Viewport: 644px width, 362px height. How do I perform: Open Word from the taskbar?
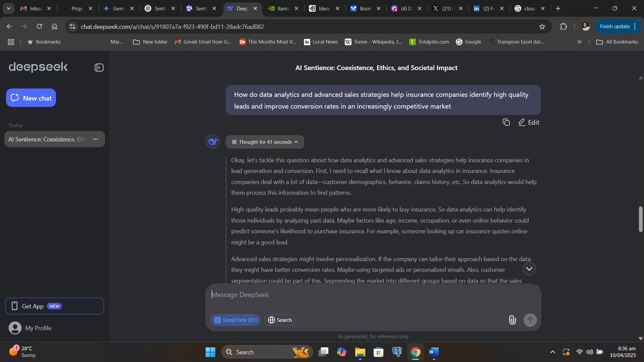[434, 352]
